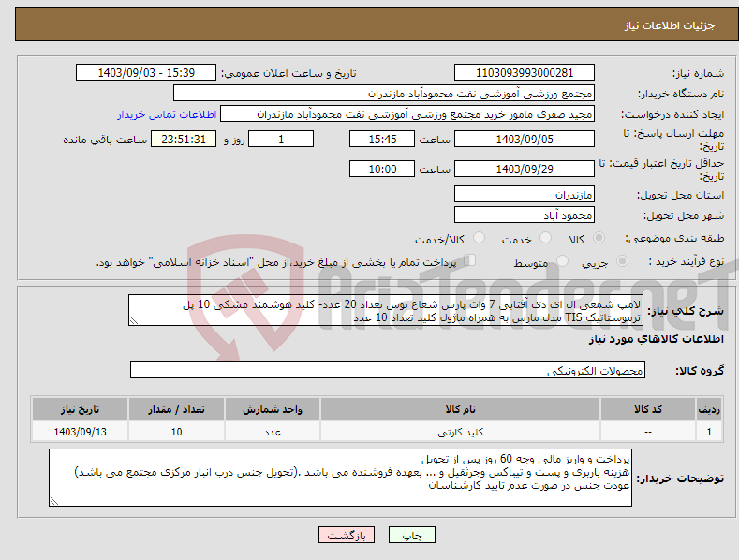Click the remaining days field showing 1

(x=281, y=139)
